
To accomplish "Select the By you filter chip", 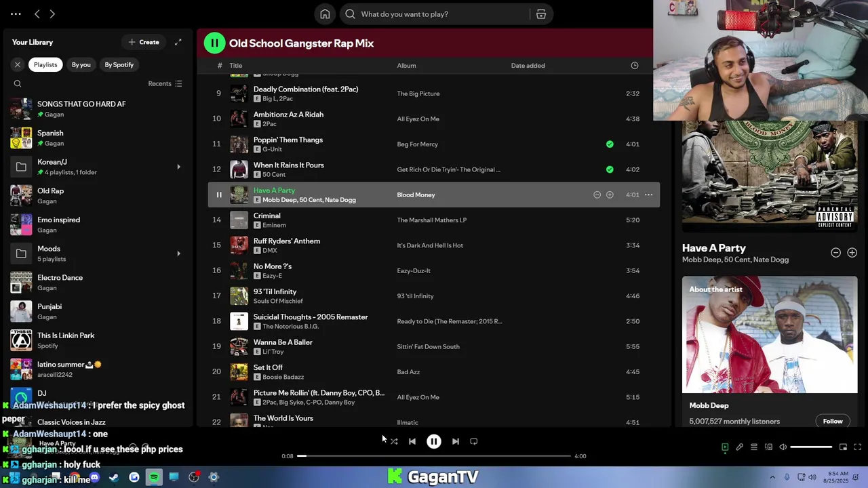I will point(81,64).
